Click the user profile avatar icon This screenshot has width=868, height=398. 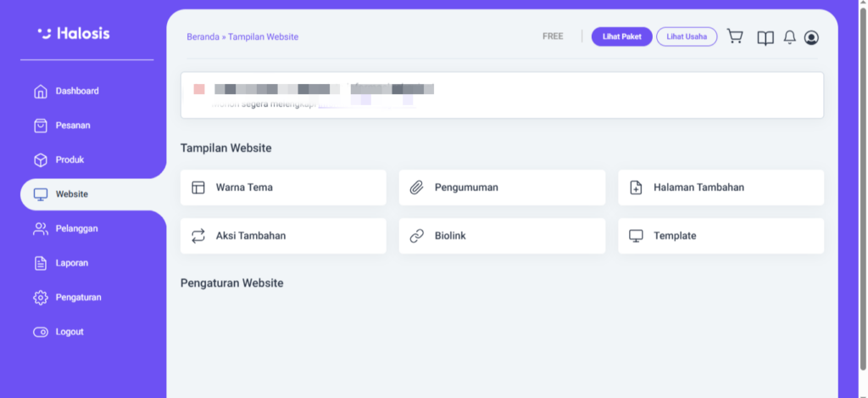pyautogui.click(x=811, y=37)
